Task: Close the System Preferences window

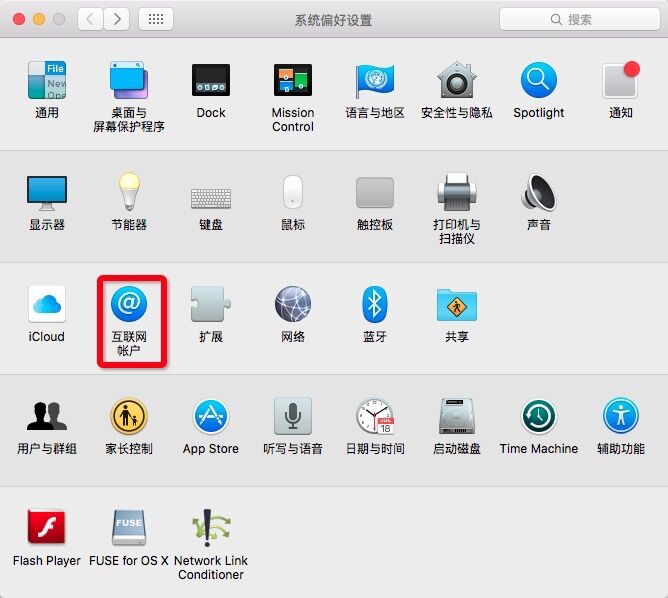Action: pyautogui.click(x=19, y=19)
